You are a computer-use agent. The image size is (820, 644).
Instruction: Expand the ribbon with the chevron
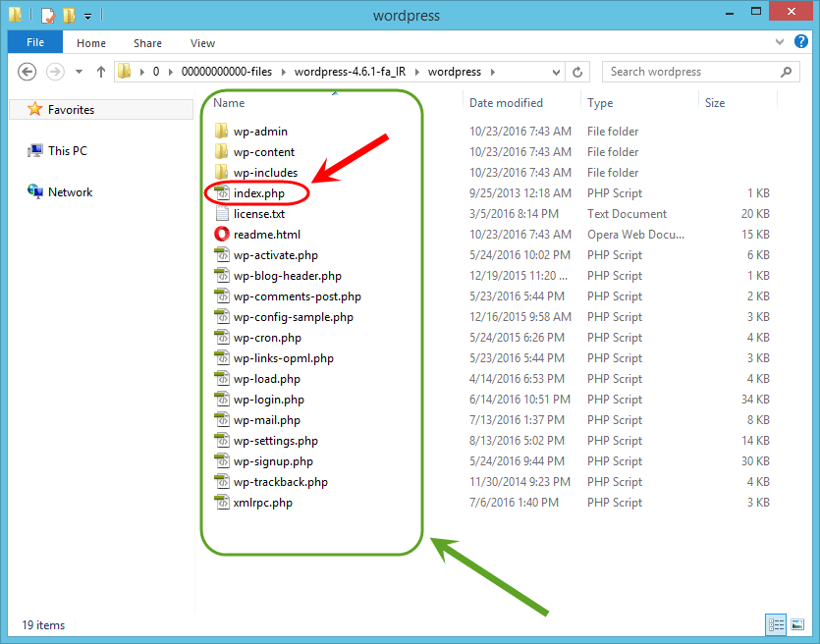(779, 42)
